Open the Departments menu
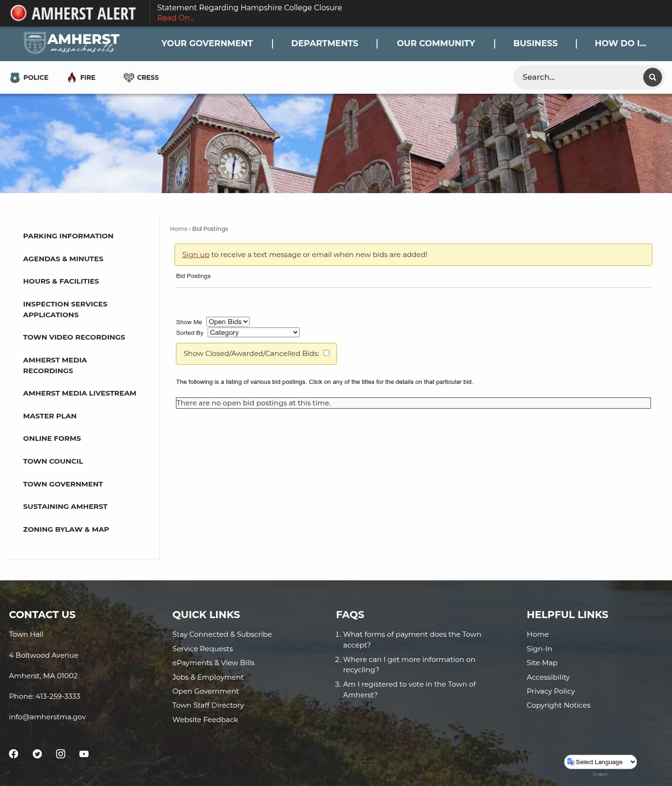The height and width of the screenshot is (786, 672). tap(325, 43)
